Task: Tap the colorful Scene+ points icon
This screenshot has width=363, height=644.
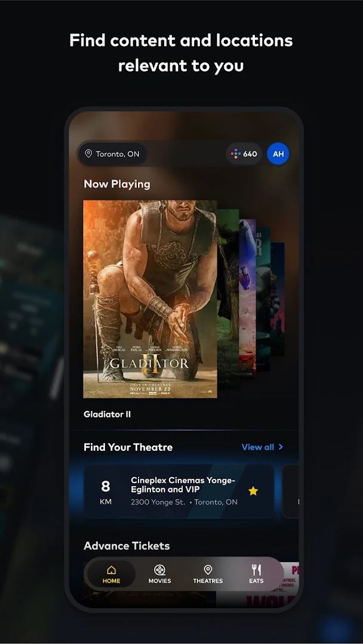Action: [236, 154]
